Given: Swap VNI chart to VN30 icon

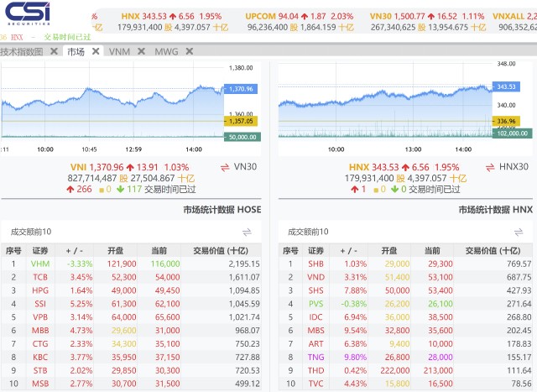Looking at the screenshot, I should 225,168.
